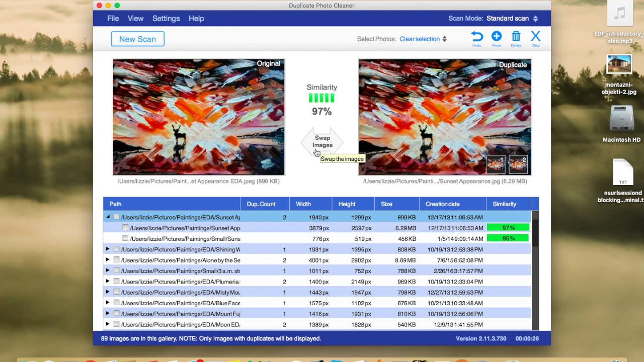Expand the EDA/Mount Fuji group
This screenshot has width=644, height=362.
click(x=107, y=313)
